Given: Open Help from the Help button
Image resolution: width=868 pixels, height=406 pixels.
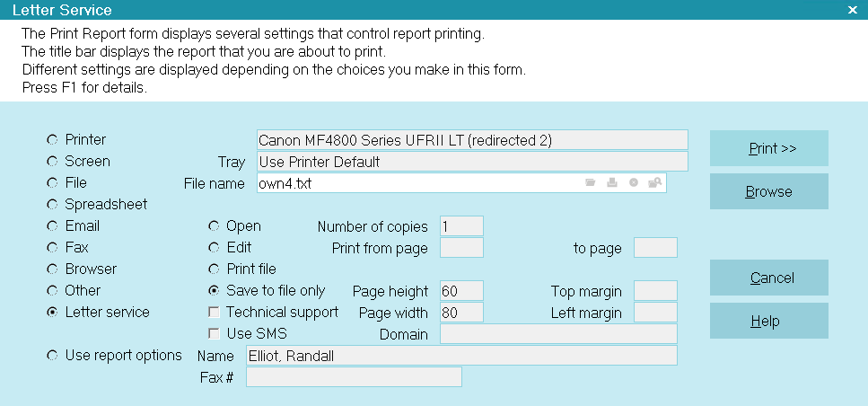Looking at the screenshot, I should pyautogui.click(x=769, y=321).
